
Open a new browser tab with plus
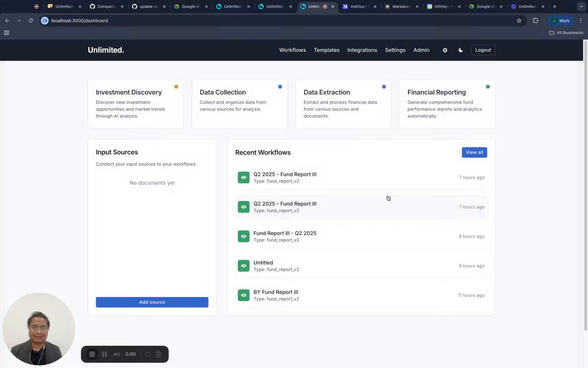click(554, 6)
